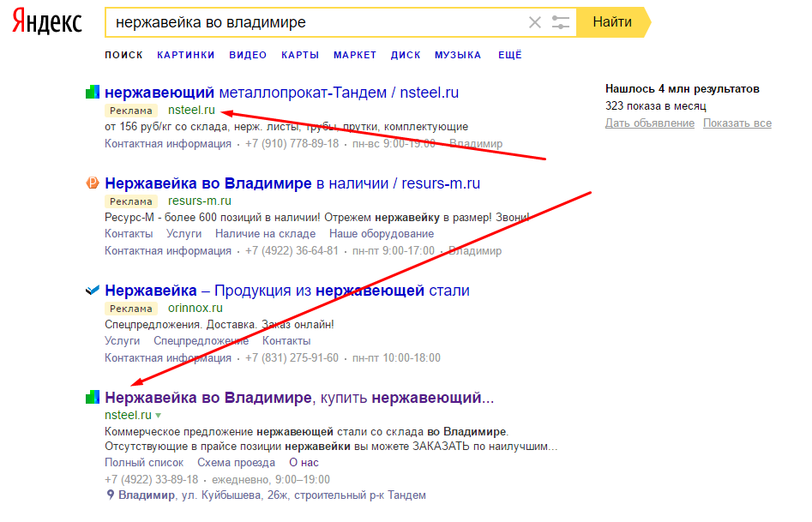
Task: Click the nsteel.ru ad favicon in first result
Action: [93, 93]
